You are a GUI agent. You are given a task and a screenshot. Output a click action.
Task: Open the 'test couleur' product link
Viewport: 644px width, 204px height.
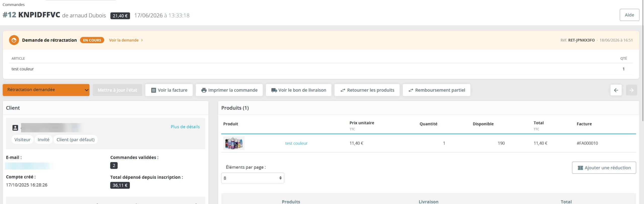pos(296,143)
